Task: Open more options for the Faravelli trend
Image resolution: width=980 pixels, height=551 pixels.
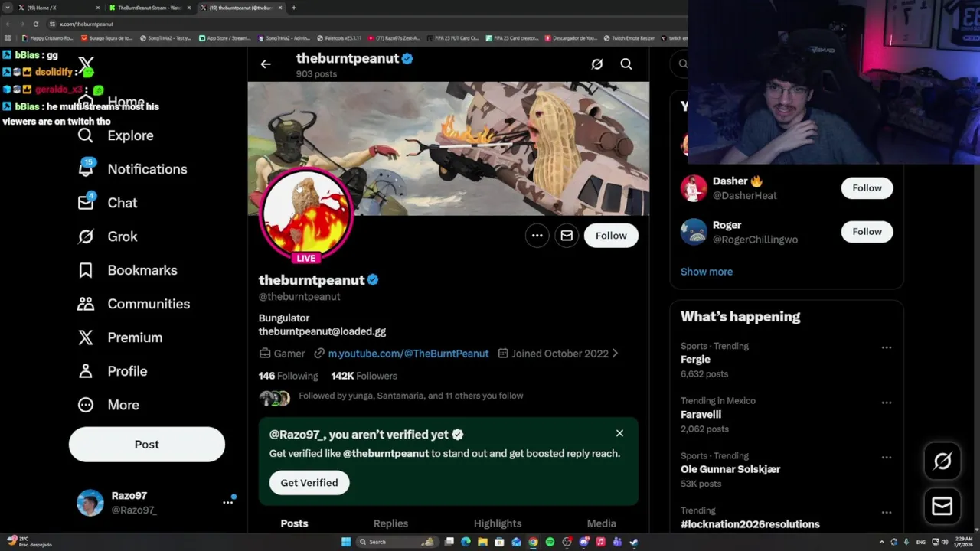Action: click(x=887, y=403)
